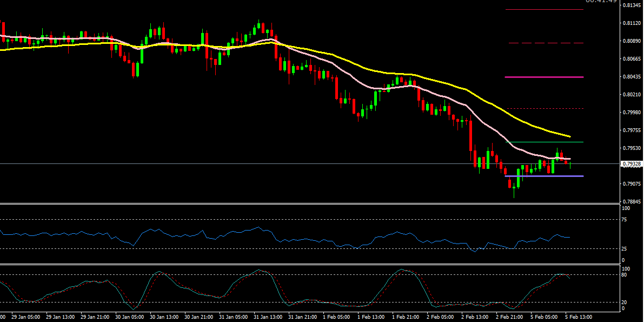Select the long-dashed red horizontal line
The width and height of the screenshot is (644, 322).
[546, 43]
